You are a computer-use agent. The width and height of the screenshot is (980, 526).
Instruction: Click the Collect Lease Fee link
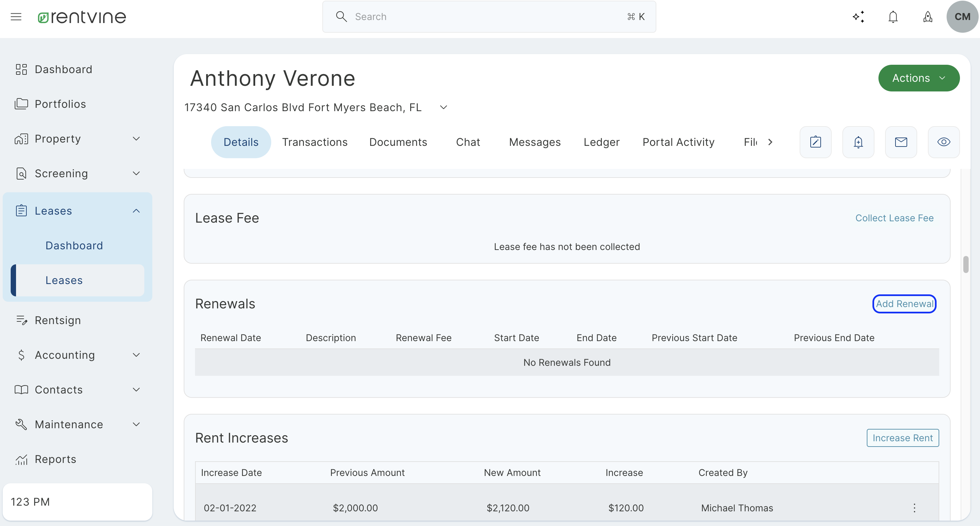point(894,218)
